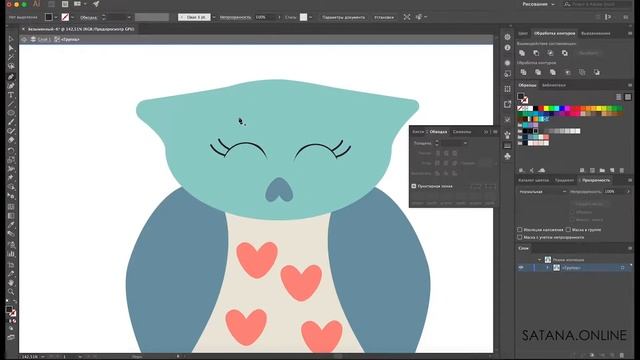Collapse the isolation mode layer arrow

(x=539, y=260)
